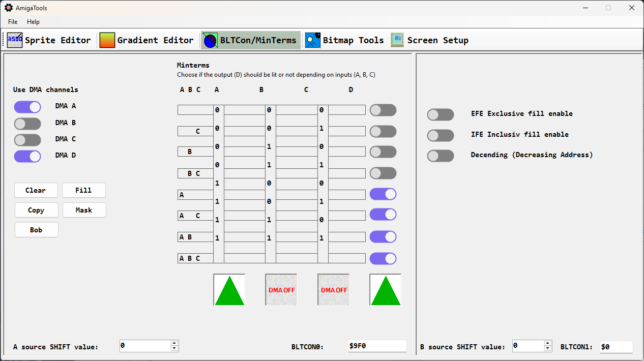Click the green triangle preview under column D
The height and width of the screenshot is (361, 644).
coord(386,290)
